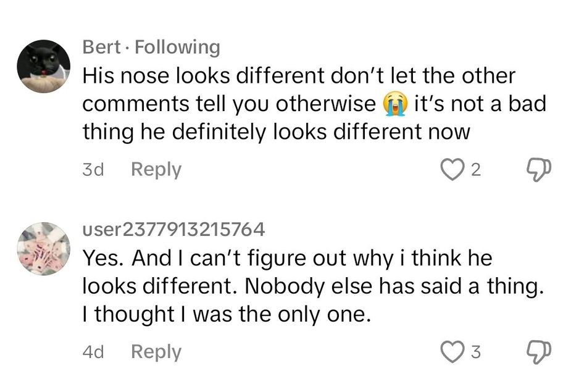The height and width of the screenshot is (392, 571).
Task: Click the like count of 2
Action: (x=475, y=170)
